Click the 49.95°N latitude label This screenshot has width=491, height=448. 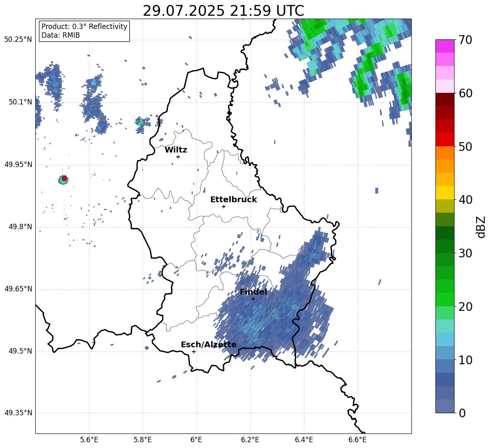(18, 165)
